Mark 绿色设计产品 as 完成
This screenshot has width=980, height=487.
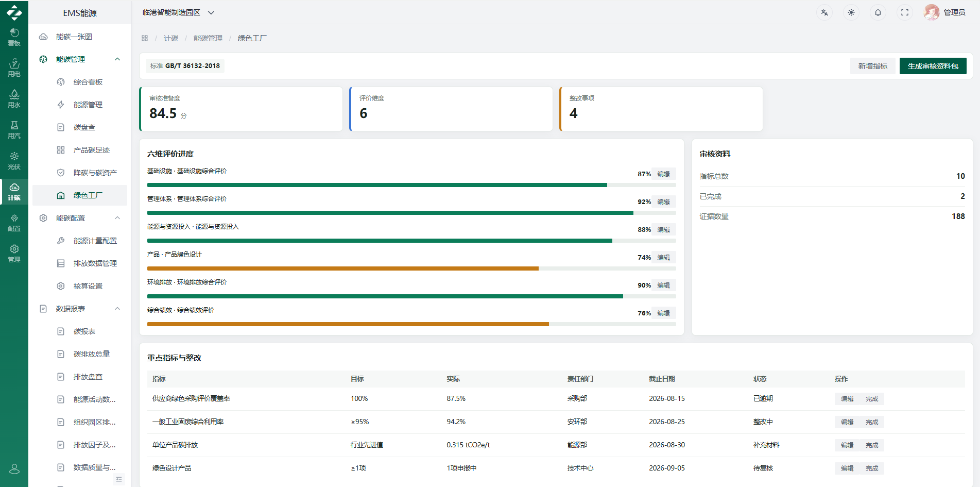click(x=872, y=468)
